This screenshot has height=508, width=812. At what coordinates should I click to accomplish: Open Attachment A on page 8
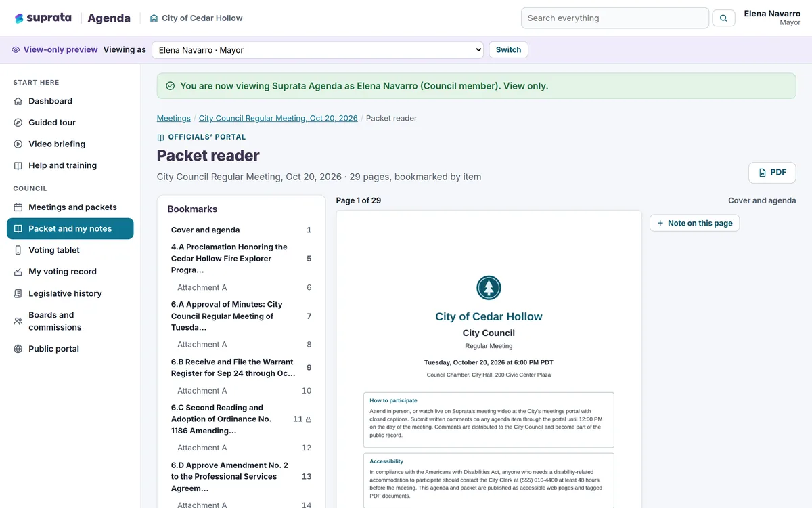point(241,345)
